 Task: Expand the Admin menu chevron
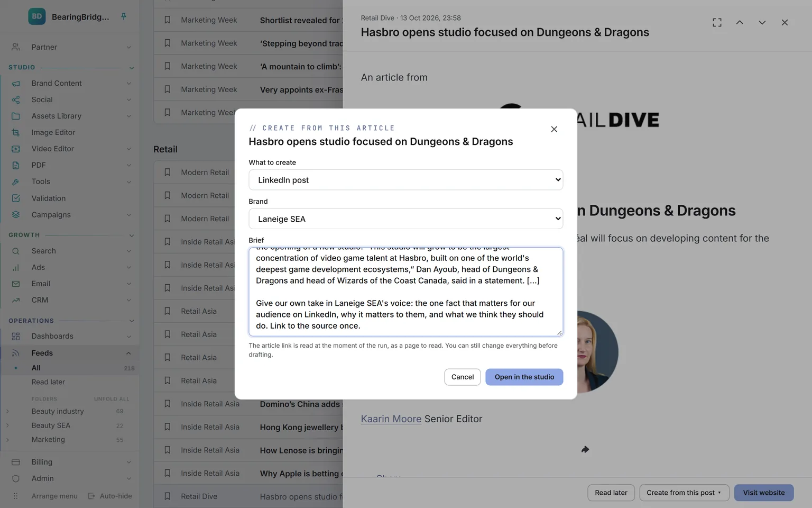128,478
